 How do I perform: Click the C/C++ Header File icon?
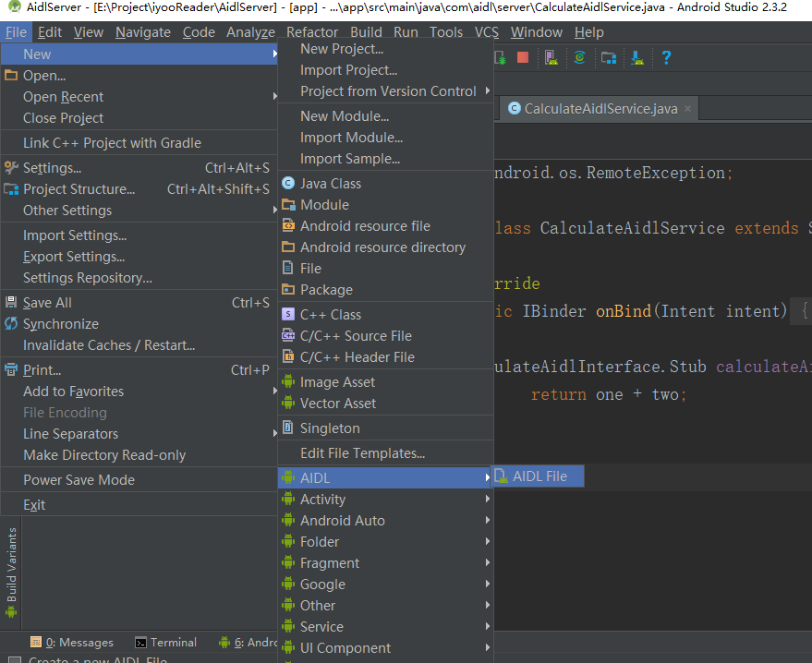[288, 356]
